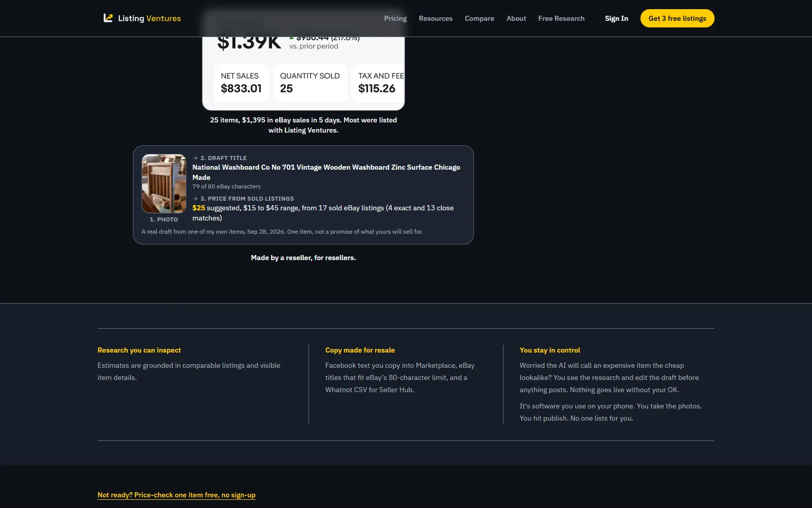Select the National Washboard Co draft title text
812x508 pixels.
[326, 172]
